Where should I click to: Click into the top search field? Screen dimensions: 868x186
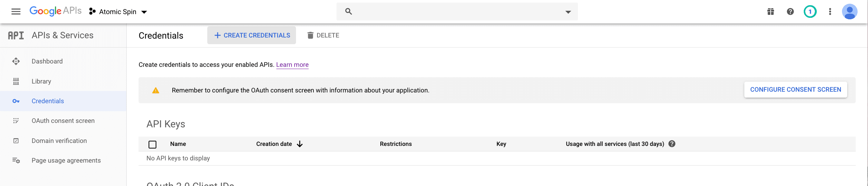457,12
